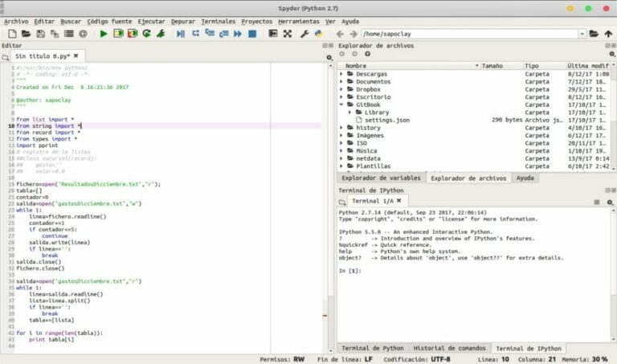The image size is (617, 364).
Task: Open the Archivo menu
Action: [x=16, y=21]
